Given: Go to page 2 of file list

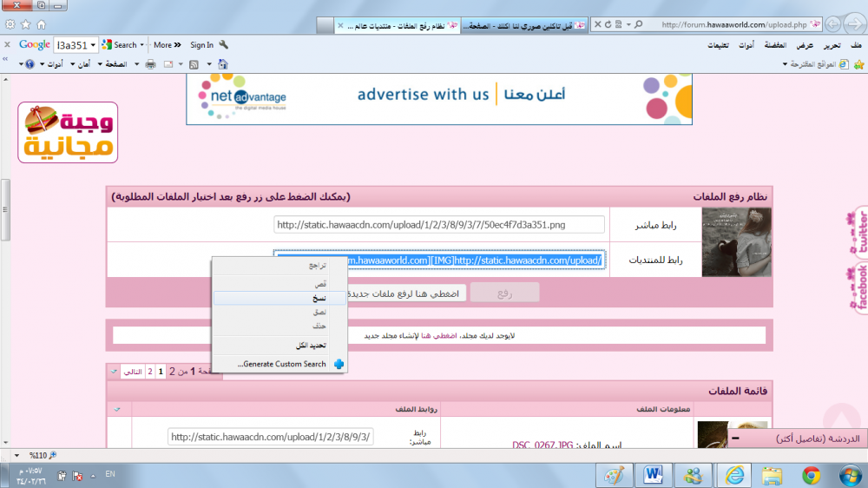Looking at the screenshot, I should (x=149, y=372).
